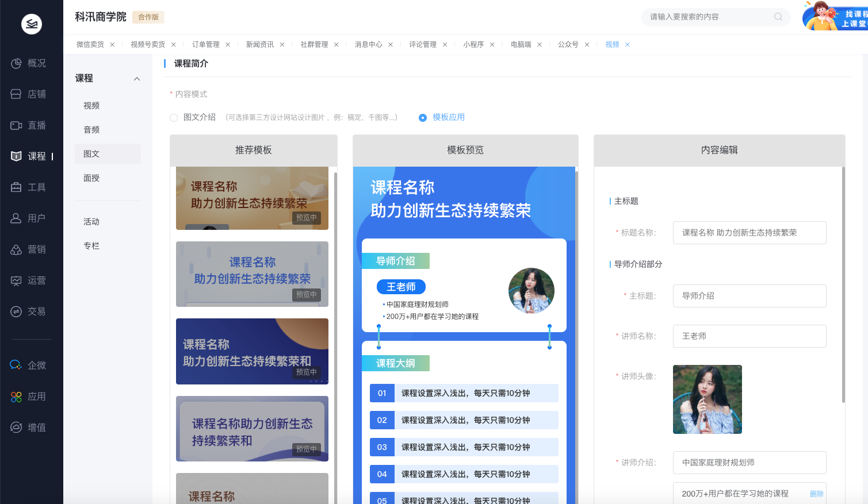Switch to the 订单管理 tab
This screenshot has width=868, height=504.
click(x=206, y=44)
